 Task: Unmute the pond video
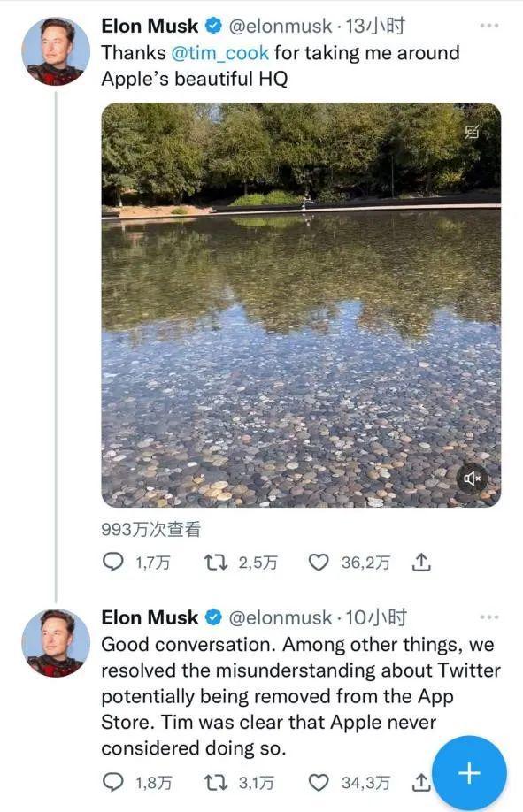pos(473,479)
